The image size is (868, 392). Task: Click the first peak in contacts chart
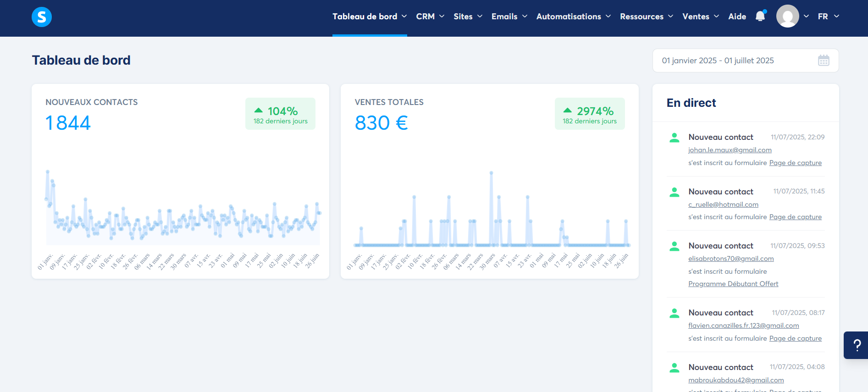tap(48, 172)
